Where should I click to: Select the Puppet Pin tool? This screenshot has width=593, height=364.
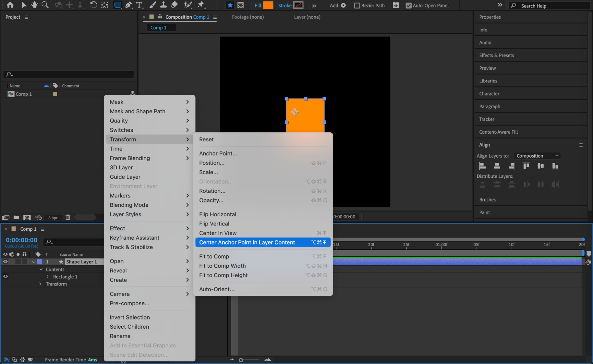201,5
